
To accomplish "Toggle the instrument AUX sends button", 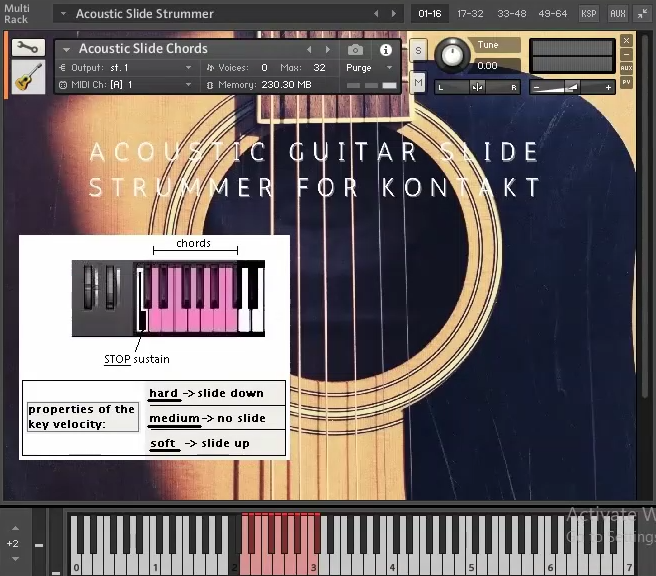I will [626, 68].
